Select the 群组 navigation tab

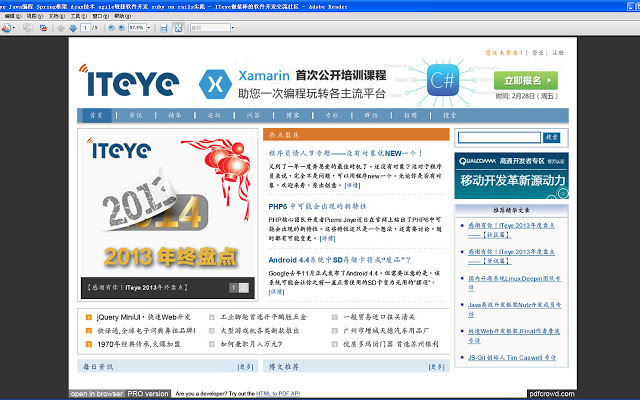pyautogui.click(x=371, y=116)
